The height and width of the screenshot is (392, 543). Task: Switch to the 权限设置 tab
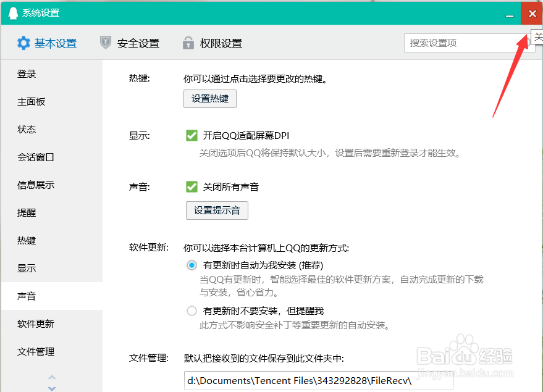pos(213,43)
